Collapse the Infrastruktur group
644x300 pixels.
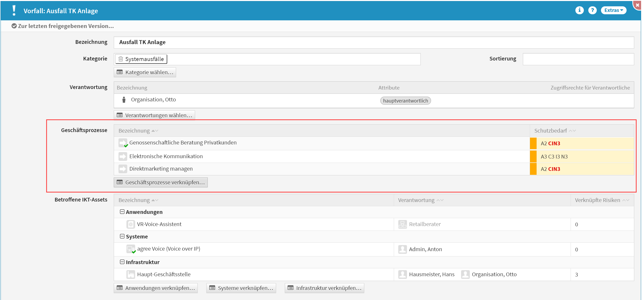point(122,262)
